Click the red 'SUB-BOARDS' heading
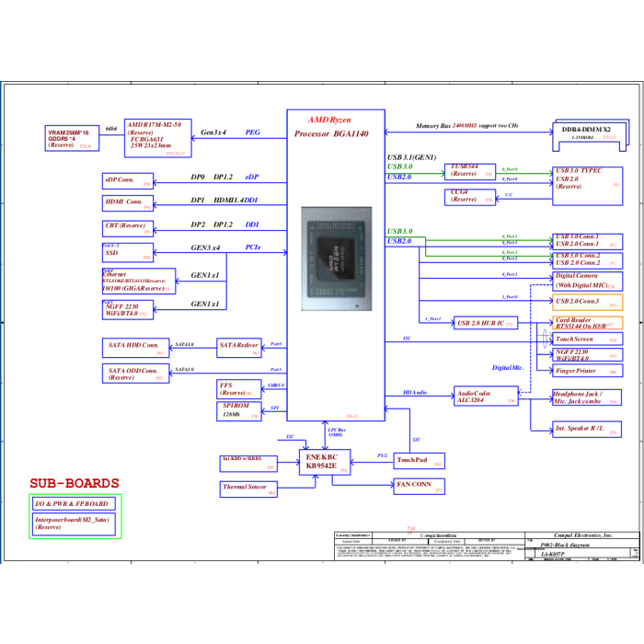This screenshot has width=644, height=644. tap(75, 483)
